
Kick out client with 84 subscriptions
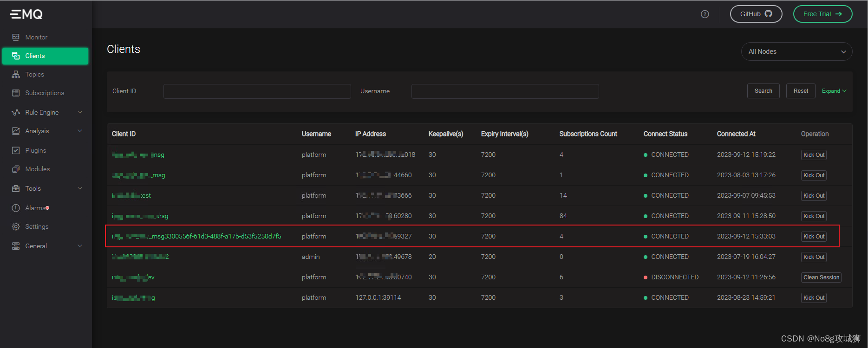[x=814, y=216]
